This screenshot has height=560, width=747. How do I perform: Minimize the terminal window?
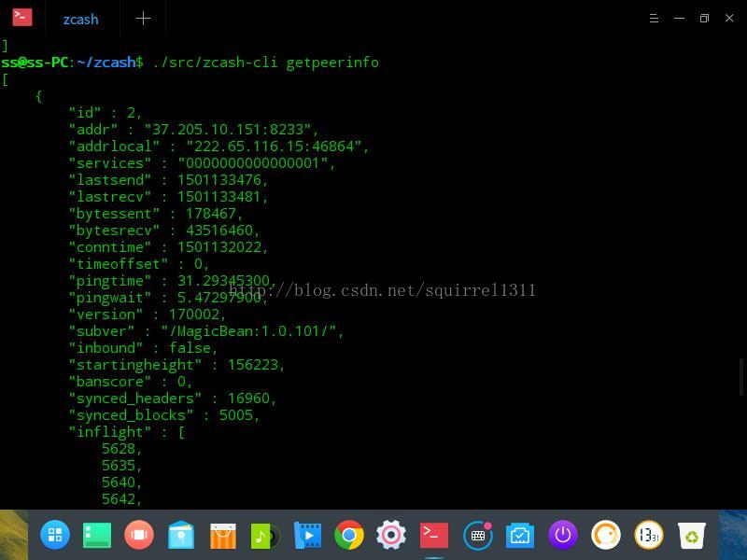coord(679,18)
